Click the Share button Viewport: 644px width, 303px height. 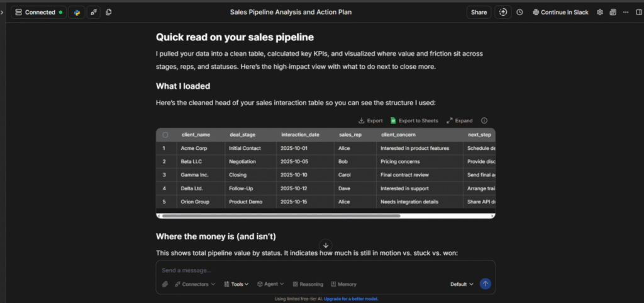click(479, 12)
